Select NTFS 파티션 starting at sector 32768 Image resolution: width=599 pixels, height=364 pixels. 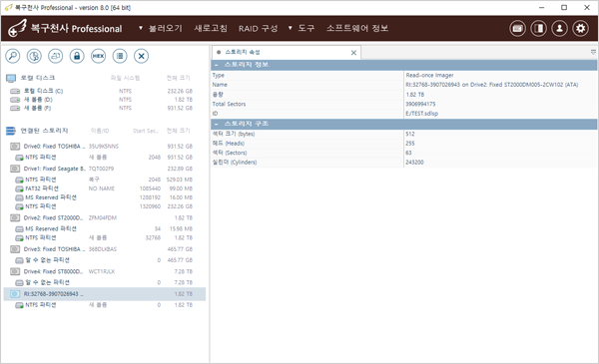104,237
